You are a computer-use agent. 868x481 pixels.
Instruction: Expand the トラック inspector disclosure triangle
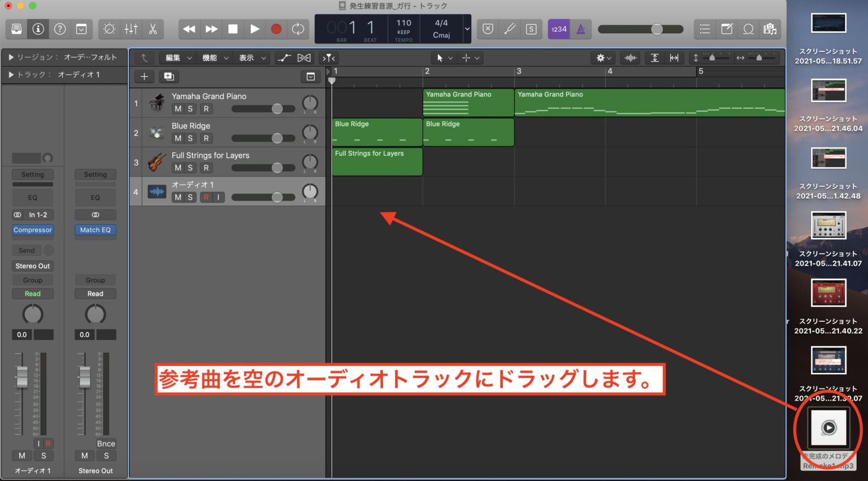pyautogui.click(x=10, y=74)
